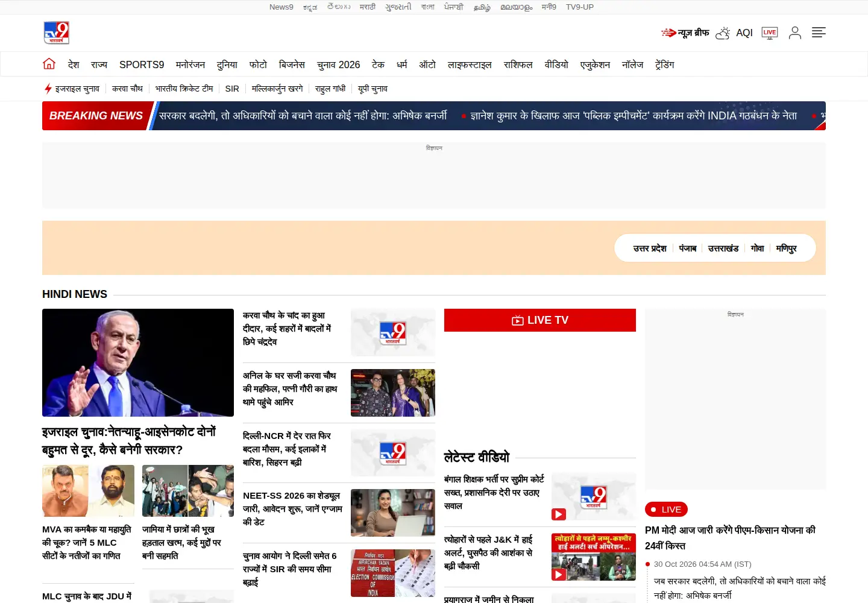The height and width of the screenshot is (603, 868).
Task: Open the hamburger menu icon
Action: coord(819,33)
